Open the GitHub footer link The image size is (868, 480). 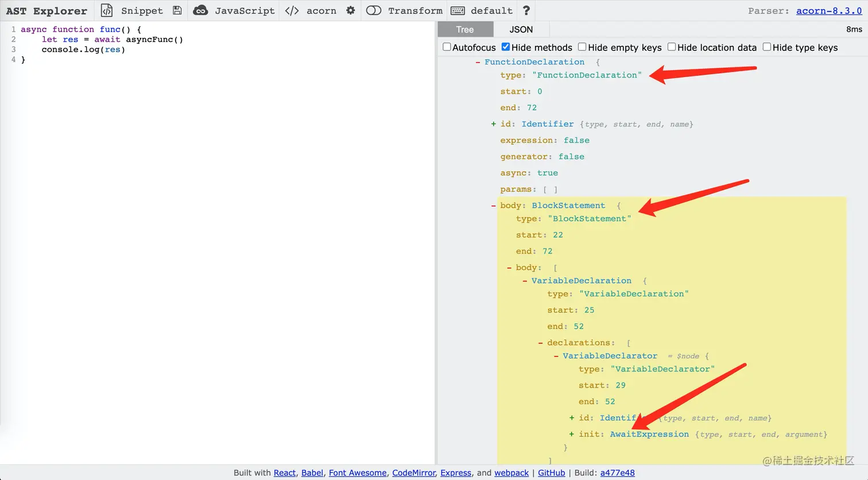coord(552,473)
